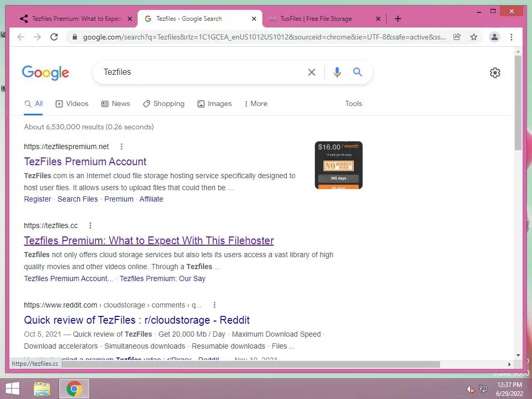The height and width of the screenshot is (399, 532).
Task: Show News results
Action: (116, 104)
